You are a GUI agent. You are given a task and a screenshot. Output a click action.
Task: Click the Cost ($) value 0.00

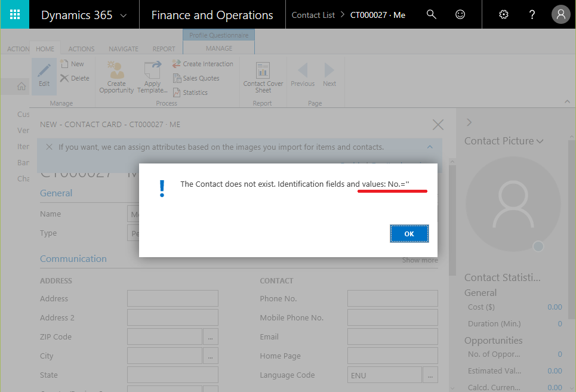click(x=555, y=307)
